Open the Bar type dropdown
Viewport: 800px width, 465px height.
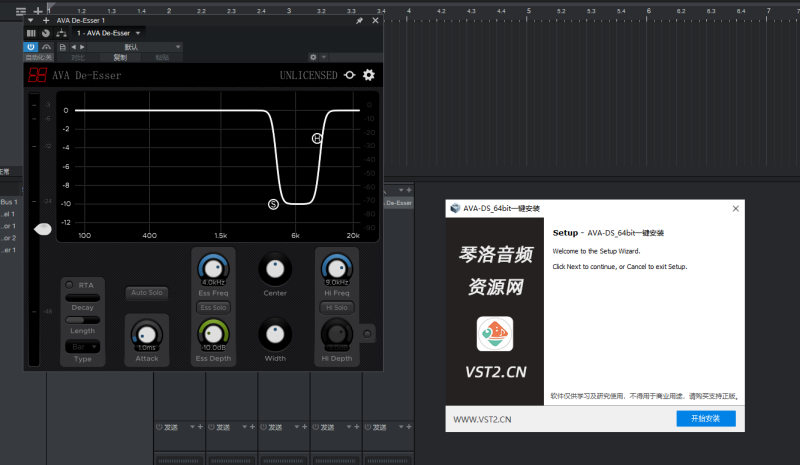[80, 346]
